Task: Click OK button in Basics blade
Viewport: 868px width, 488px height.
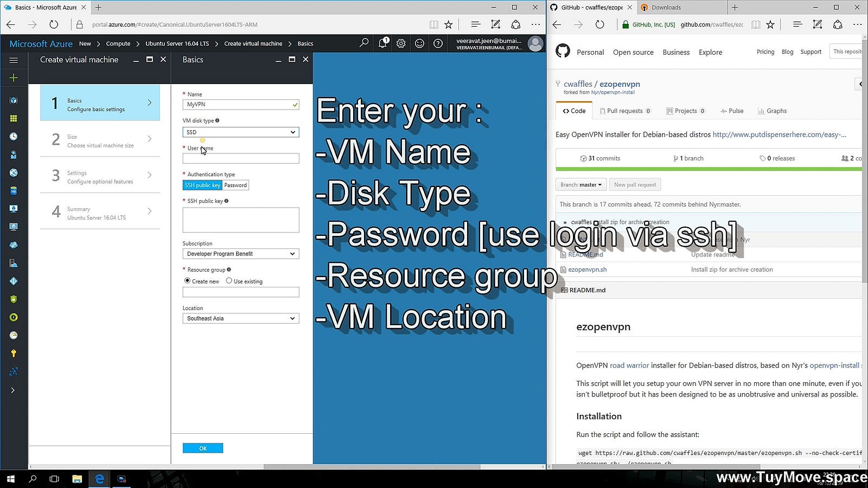Action: point(203,448)
